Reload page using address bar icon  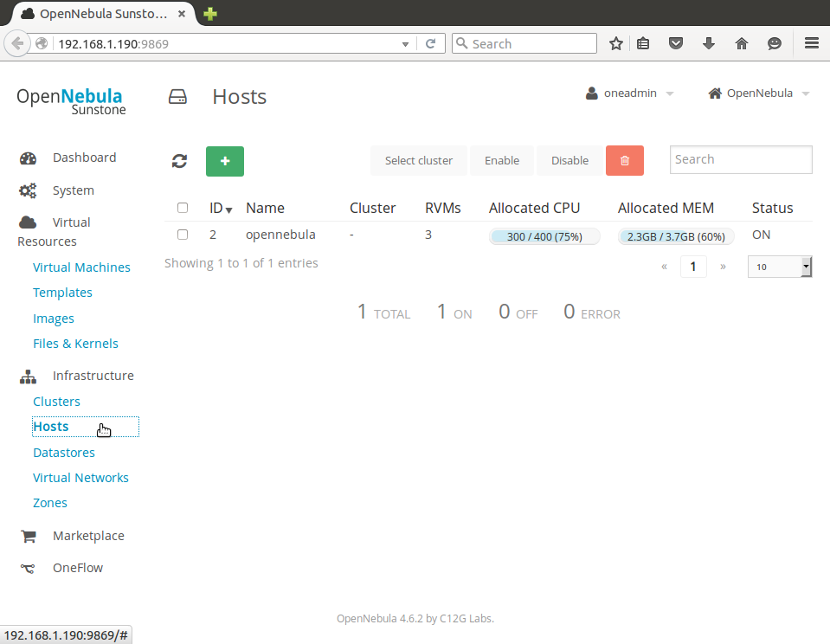click(x=431, y=43)
